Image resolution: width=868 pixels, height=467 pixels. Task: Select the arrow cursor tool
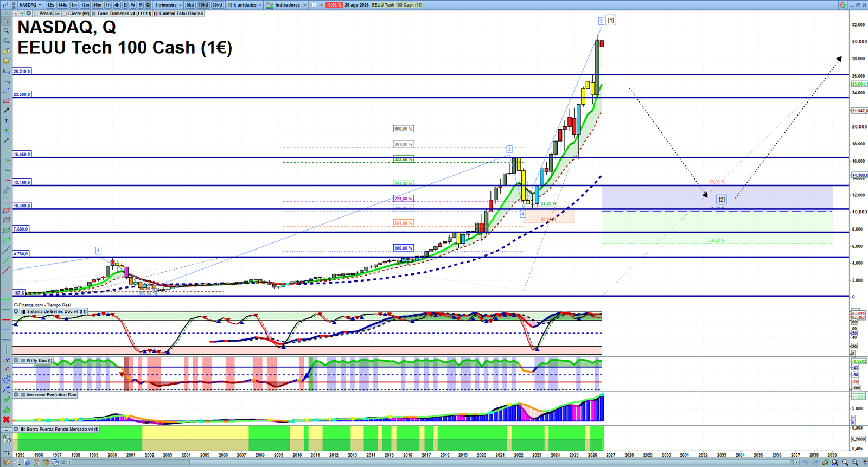click(x=7, y=21)
